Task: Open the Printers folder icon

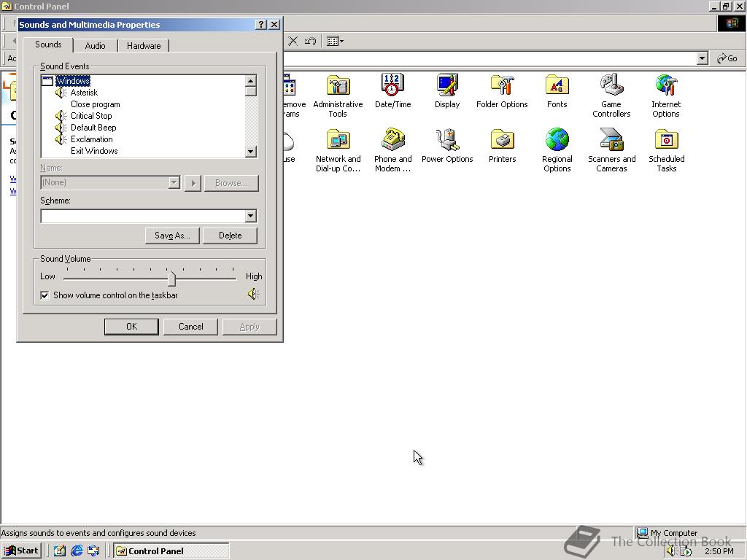Action: (502, 140)
